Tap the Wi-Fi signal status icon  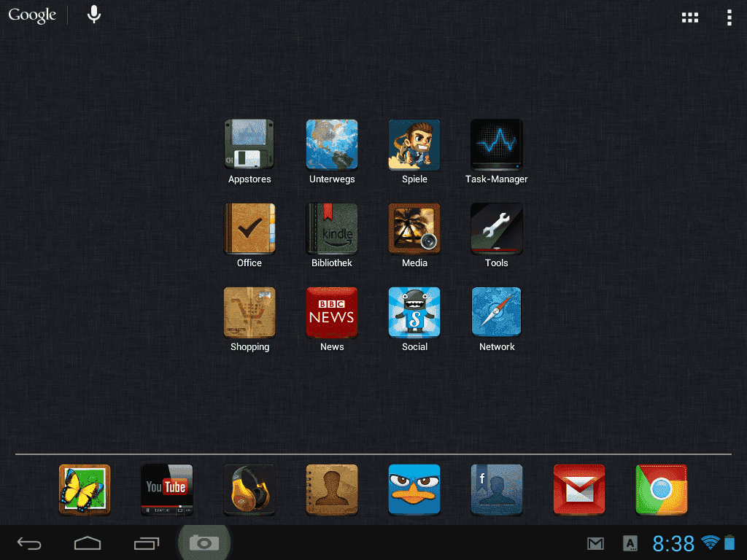click(711, 542)
